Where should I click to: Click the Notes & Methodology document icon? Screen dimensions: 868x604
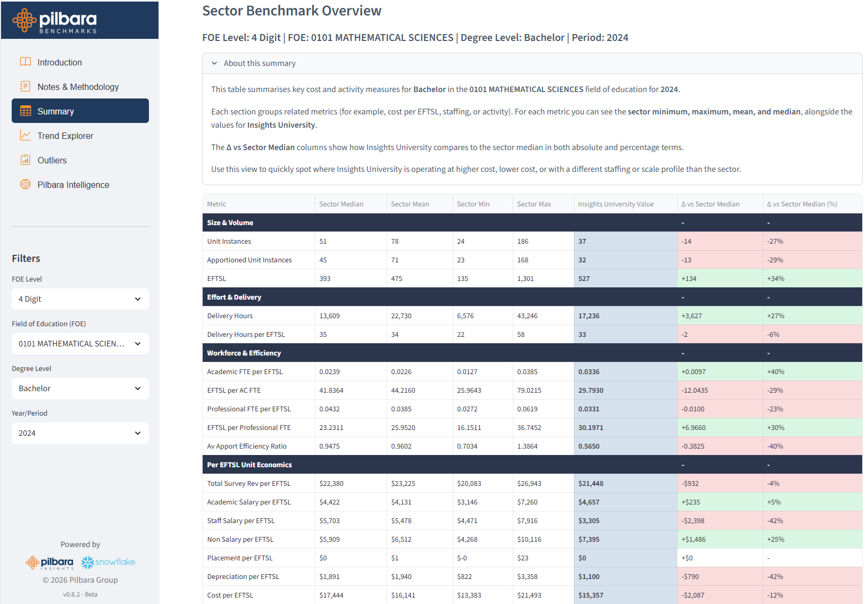pos(25,86)
